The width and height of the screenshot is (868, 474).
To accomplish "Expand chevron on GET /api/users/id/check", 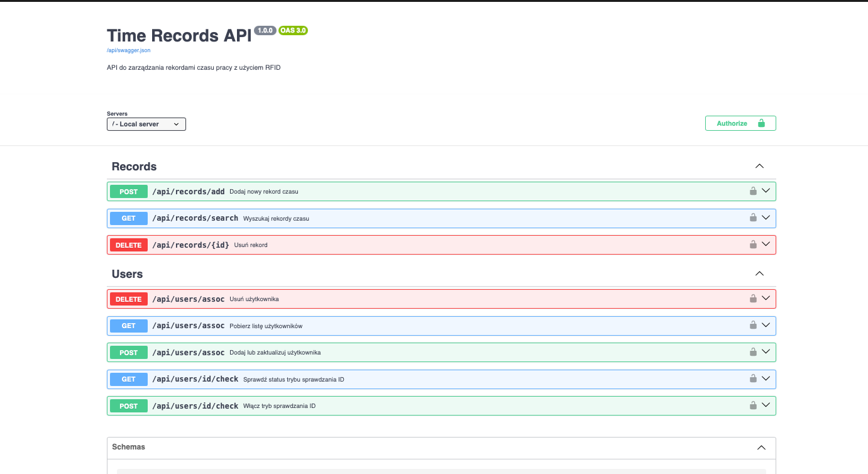I will (x=766, y=378).
